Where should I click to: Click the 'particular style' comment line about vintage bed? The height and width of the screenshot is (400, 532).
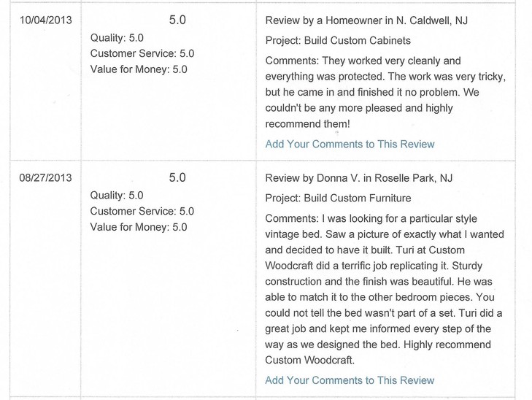click(371, 218)
